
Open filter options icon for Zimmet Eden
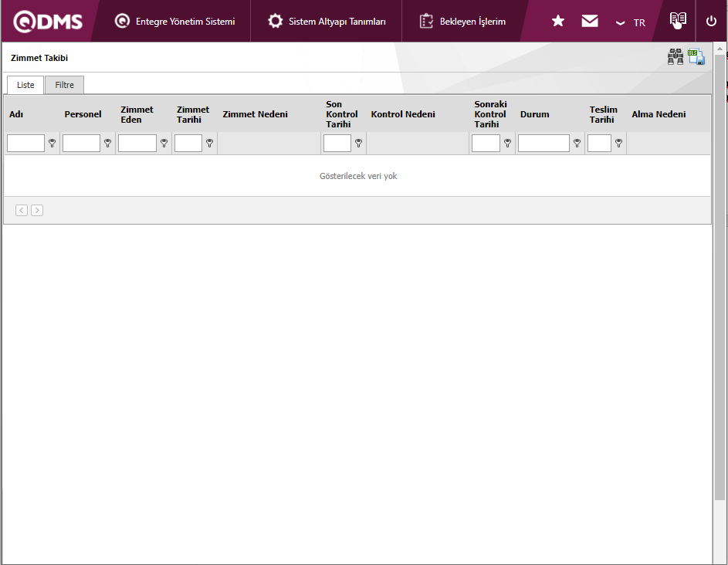pyautogui.click(x=164, y=144)
